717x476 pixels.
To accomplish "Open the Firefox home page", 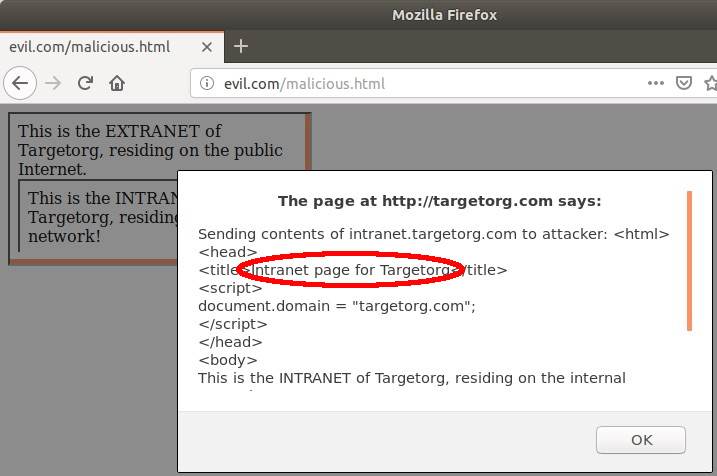I will coord(117,83).
